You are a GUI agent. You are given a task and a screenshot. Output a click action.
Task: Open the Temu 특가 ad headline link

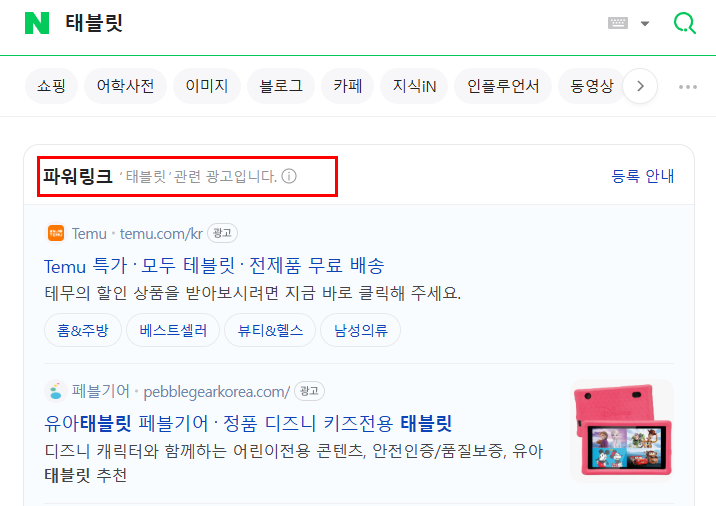[x=214, y=266]
